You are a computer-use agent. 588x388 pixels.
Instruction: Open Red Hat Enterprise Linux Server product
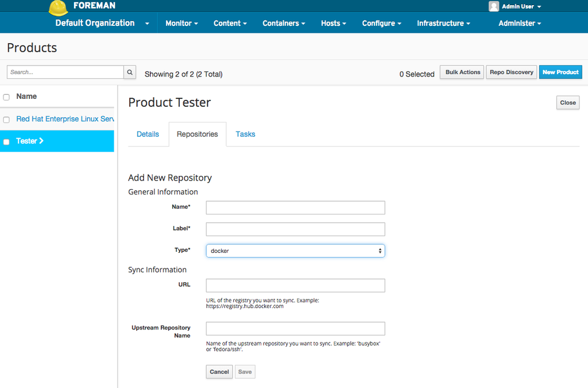pyautogui.click(x=65, y=119)
